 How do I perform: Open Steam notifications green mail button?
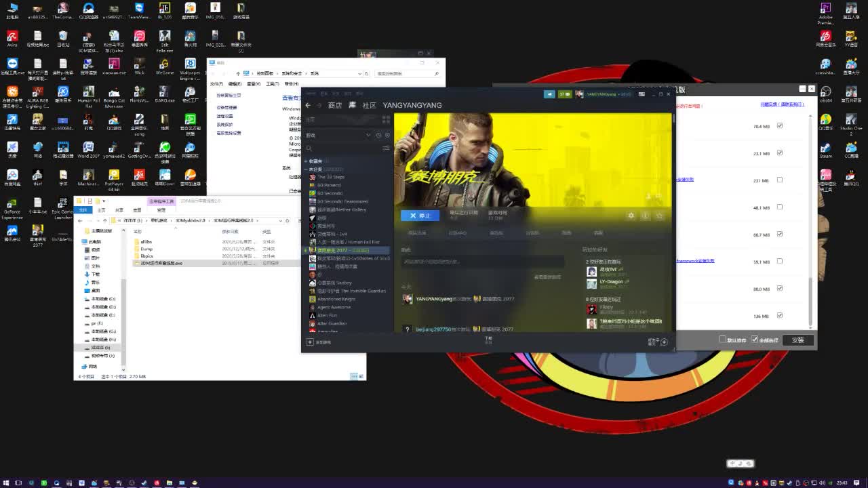(564, 94)
